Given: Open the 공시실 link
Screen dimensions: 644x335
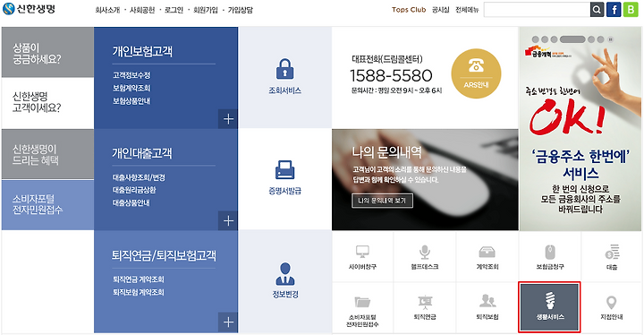Looking at the screenshot, I should coord(440,10).
